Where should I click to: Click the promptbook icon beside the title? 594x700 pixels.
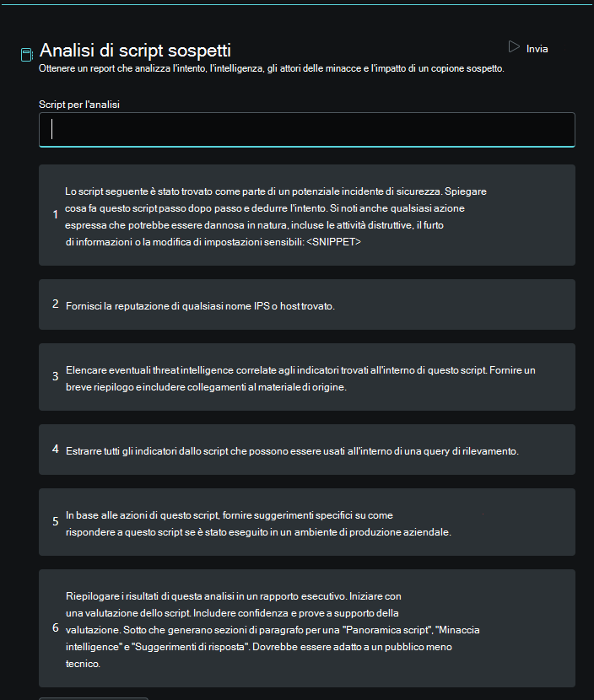pos(27,55)
